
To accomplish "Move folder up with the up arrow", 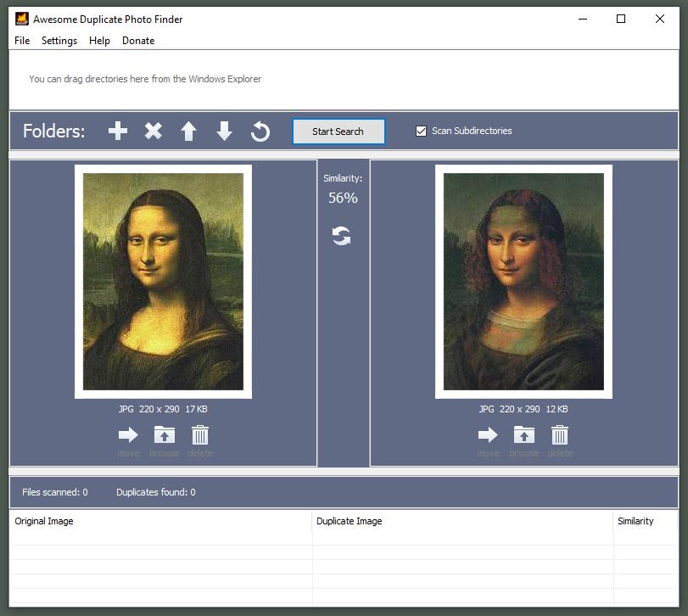I will 188,131.
